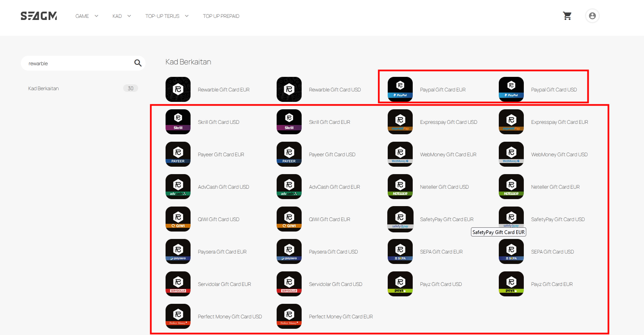This screenshot has height=335, width=644.
Task: Choose the AdvCash Gift Card USD icon
Action: [x=178, y=187]
